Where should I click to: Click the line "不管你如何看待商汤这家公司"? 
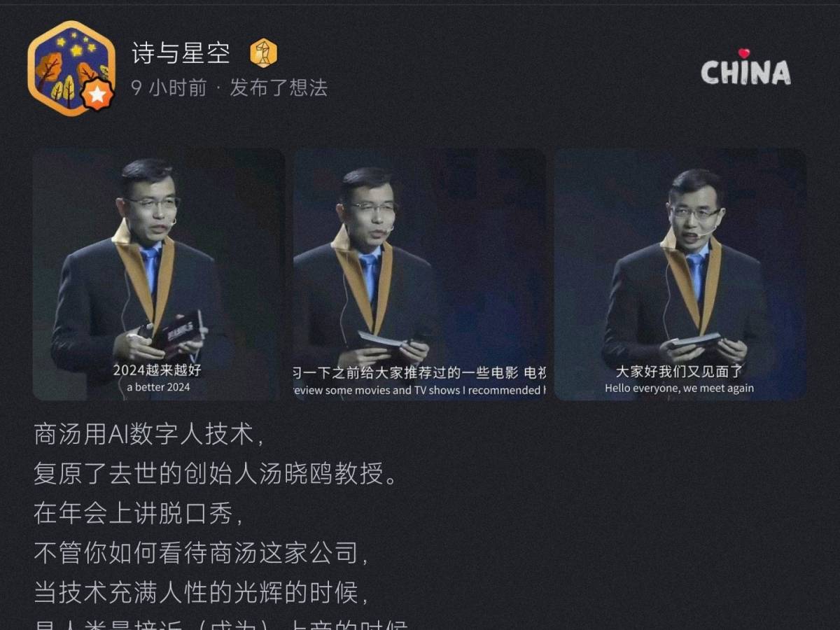[202, 553]
